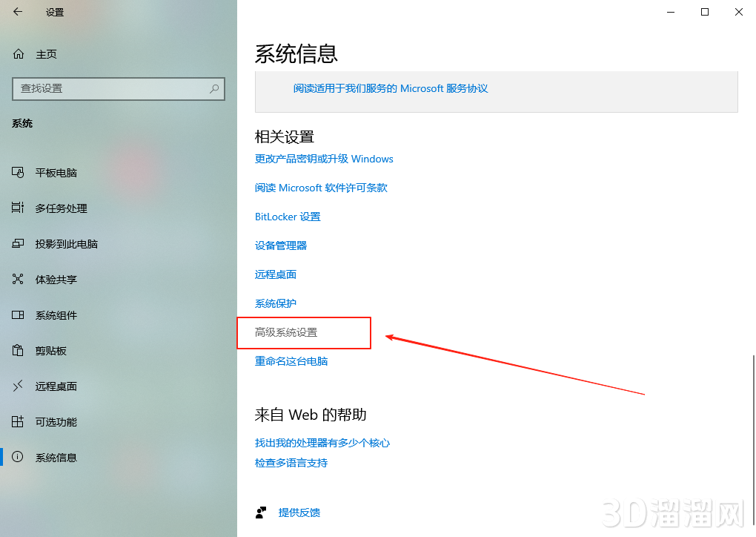Open the 主页 home icon
Viewport: 756px width, 537px height.
(19, 54)
